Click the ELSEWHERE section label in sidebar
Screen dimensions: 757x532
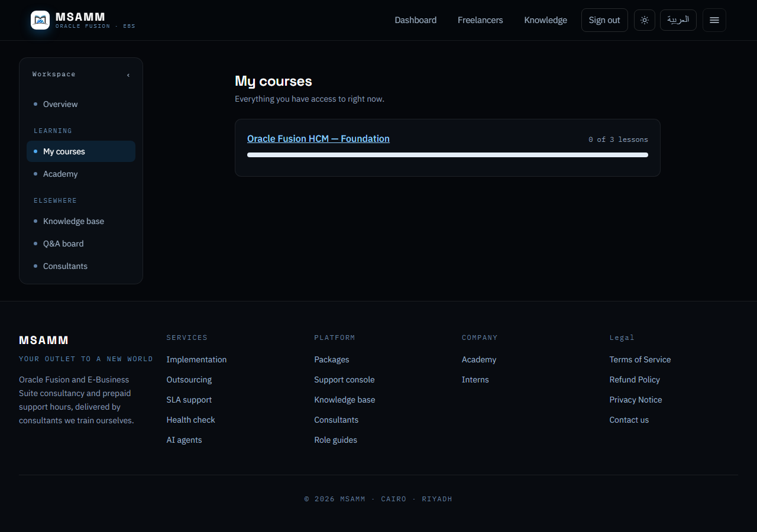[x=55, y=200]
